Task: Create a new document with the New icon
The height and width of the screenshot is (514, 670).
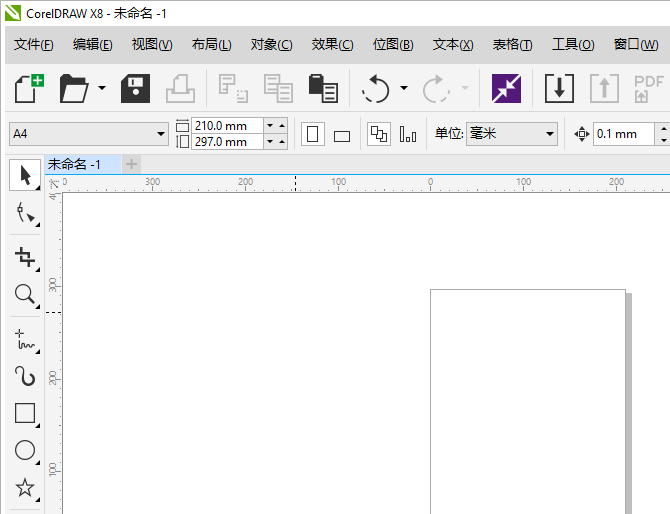Action: (x=29, y=88)
